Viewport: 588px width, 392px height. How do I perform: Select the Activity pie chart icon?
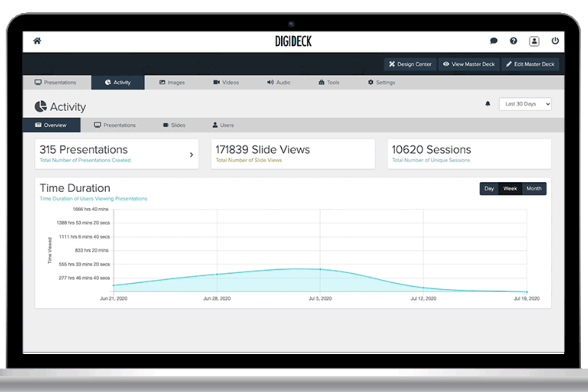108,82
